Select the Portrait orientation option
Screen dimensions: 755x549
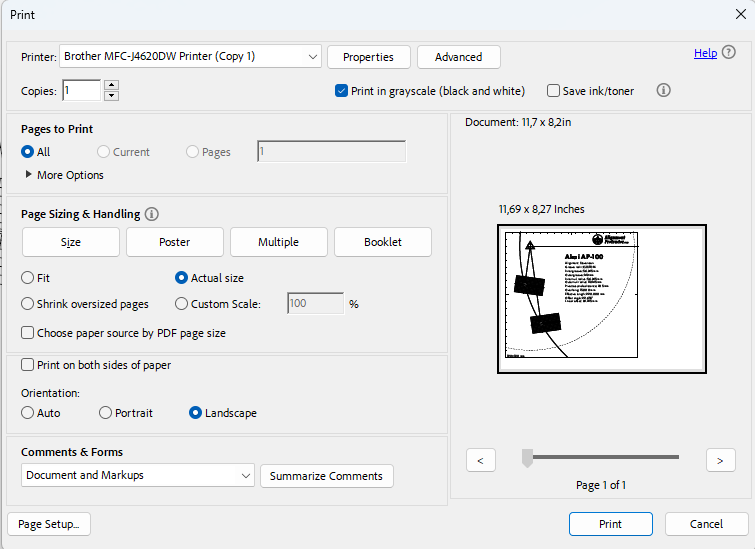pyautogui.click(x=106, y=413)
